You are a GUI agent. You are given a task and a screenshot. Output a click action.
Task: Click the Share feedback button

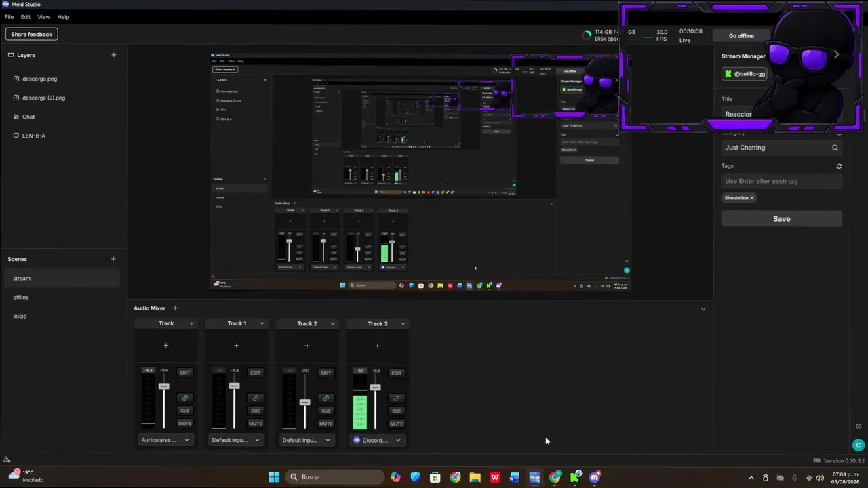tap(32, 34)
